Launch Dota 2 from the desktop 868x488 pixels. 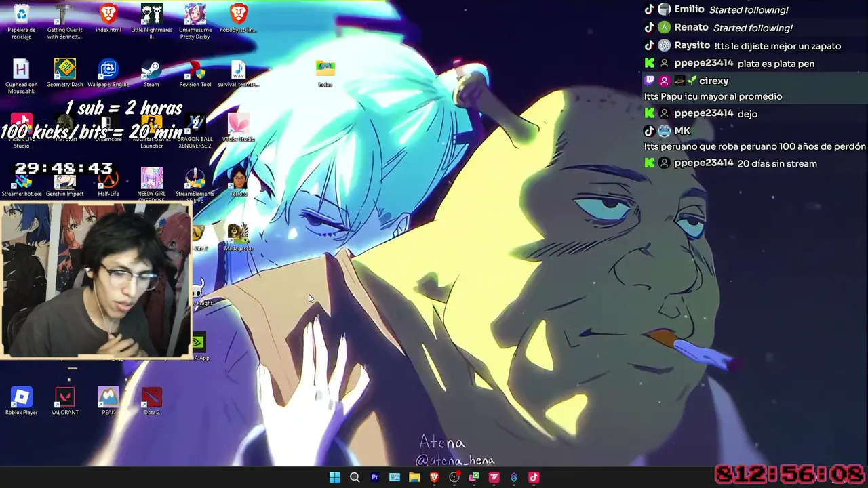tap(152, 401)
